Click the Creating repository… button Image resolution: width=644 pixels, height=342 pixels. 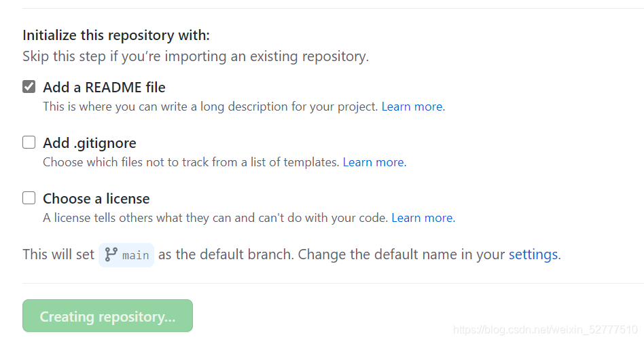(107, 316)
